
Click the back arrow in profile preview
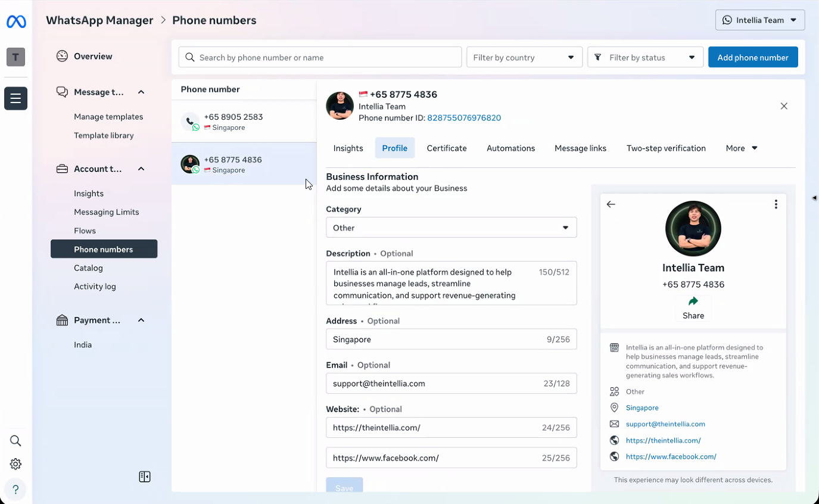coord(611,204)
